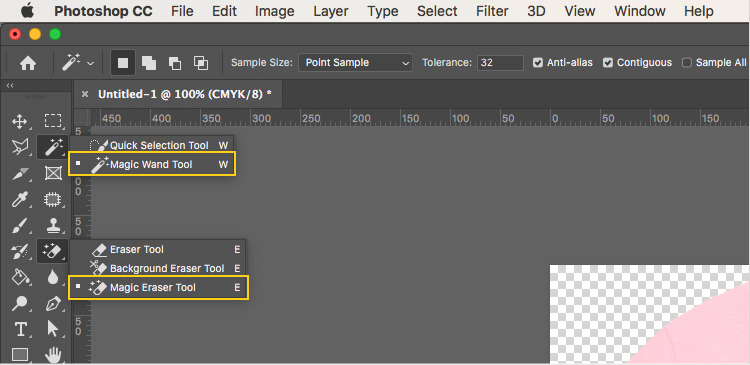Select the Hand tool
Viewport: 750px width, 365px height.
(53, 355)
